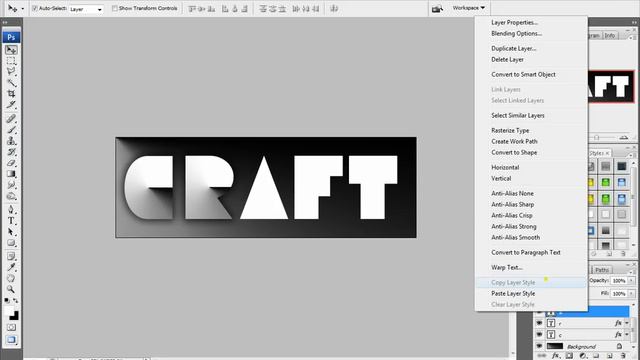
Task: Click the Auto-Align Layers icon in options bar
Action: (334, 8)
